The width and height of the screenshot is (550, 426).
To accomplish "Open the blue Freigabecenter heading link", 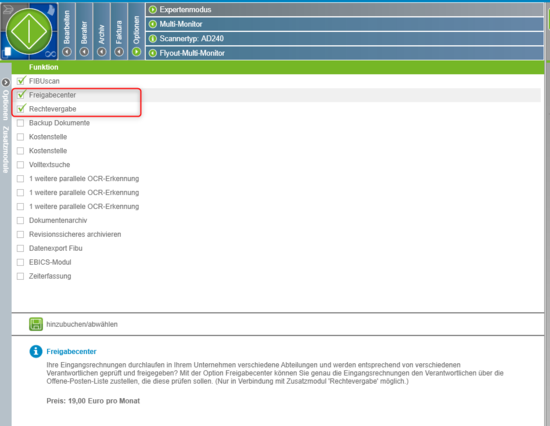I will 71,351.
